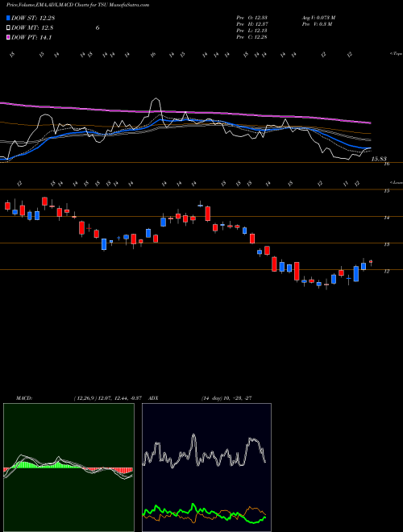This screenshot has width=403, height=532.
Task: Click the 14 price axis label
Action: point(386,218)
